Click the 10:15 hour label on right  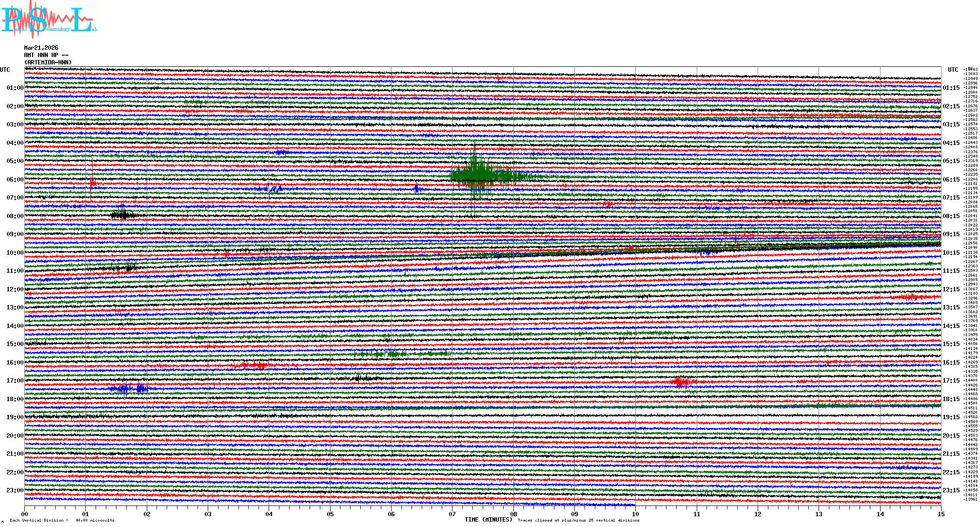[951, 253]
